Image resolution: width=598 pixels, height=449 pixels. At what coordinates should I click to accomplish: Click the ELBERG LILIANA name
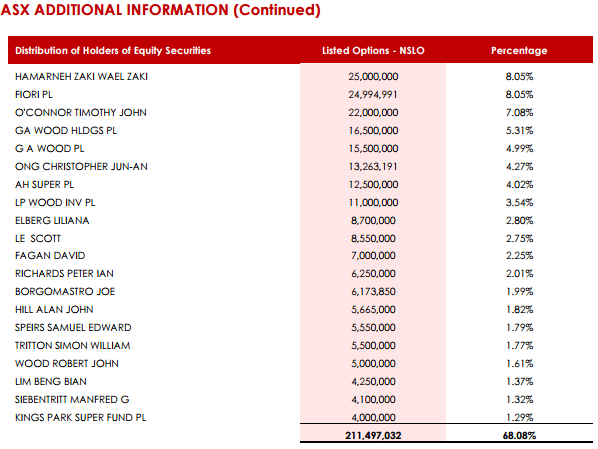(52, 220)
